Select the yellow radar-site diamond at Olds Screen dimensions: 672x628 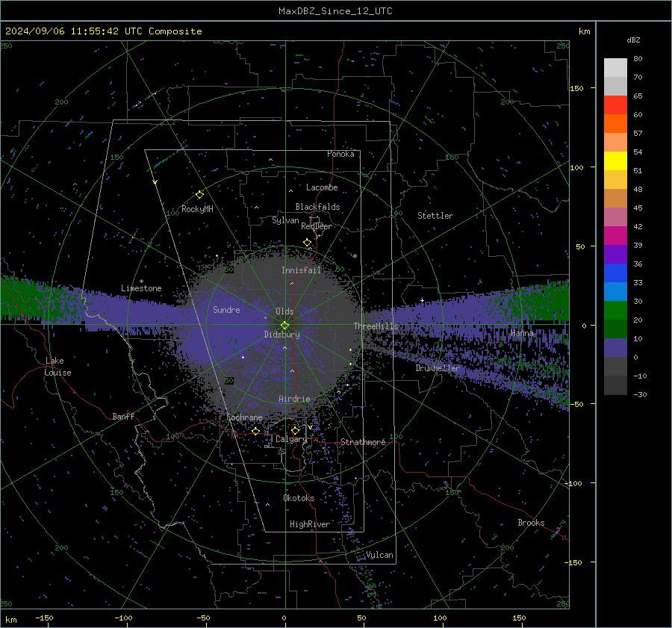click(x=284, y=326)
